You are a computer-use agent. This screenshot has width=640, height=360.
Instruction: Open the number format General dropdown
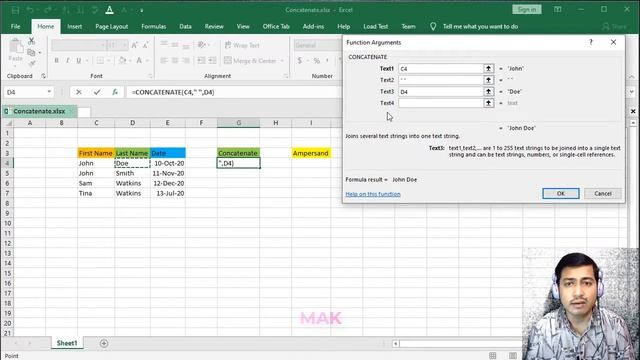[318, 45]
